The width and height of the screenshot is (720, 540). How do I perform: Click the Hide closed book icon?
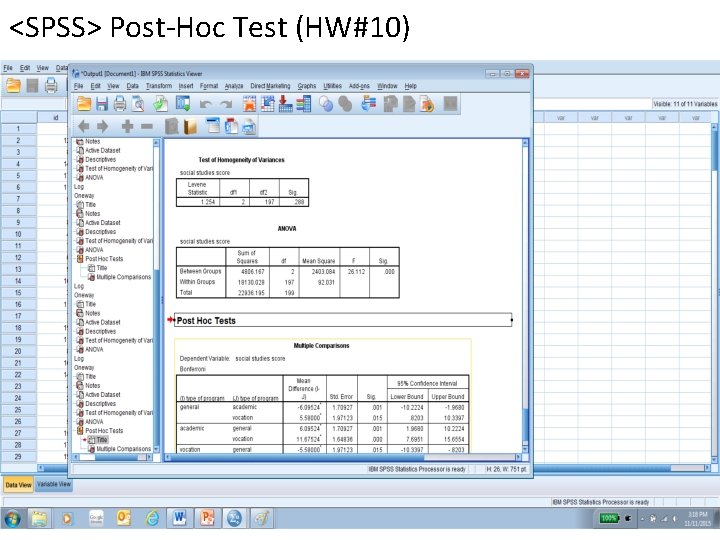click(171, 126)
